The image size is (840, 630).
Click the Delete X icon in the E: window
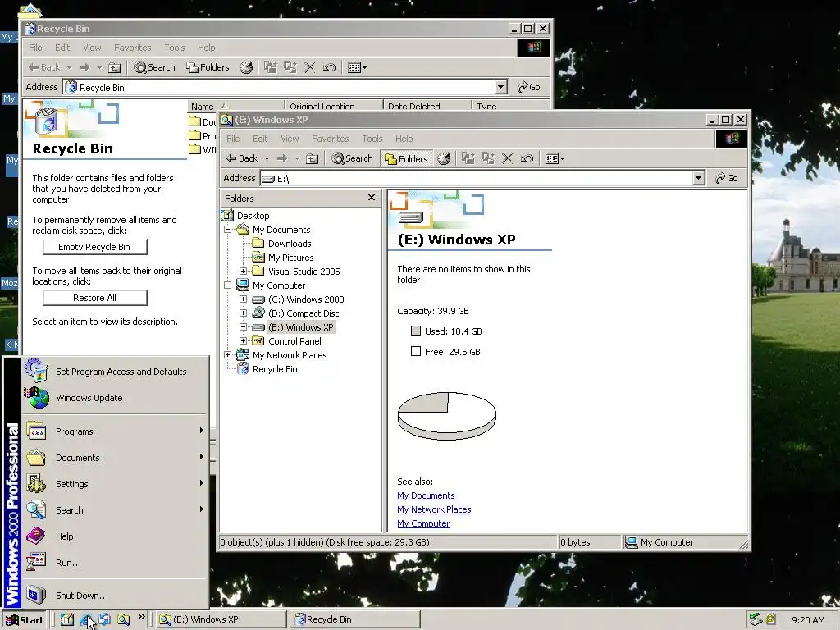507,158
